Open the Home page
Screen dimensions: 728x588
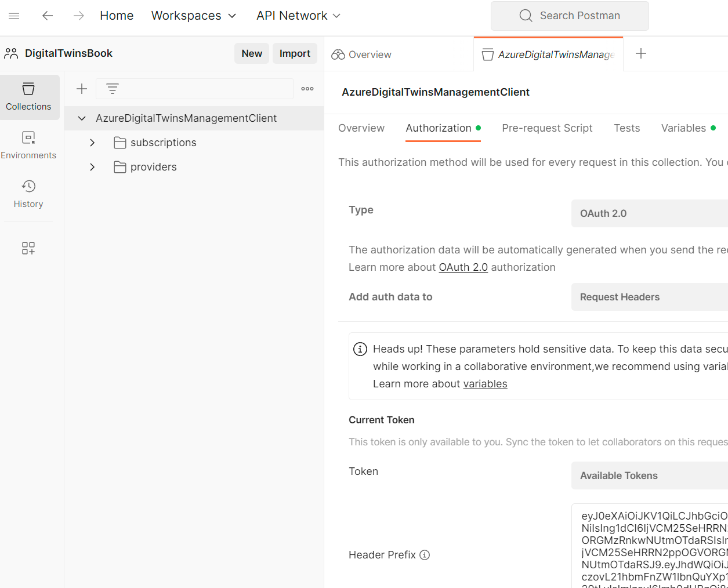(x=117, y=16)
